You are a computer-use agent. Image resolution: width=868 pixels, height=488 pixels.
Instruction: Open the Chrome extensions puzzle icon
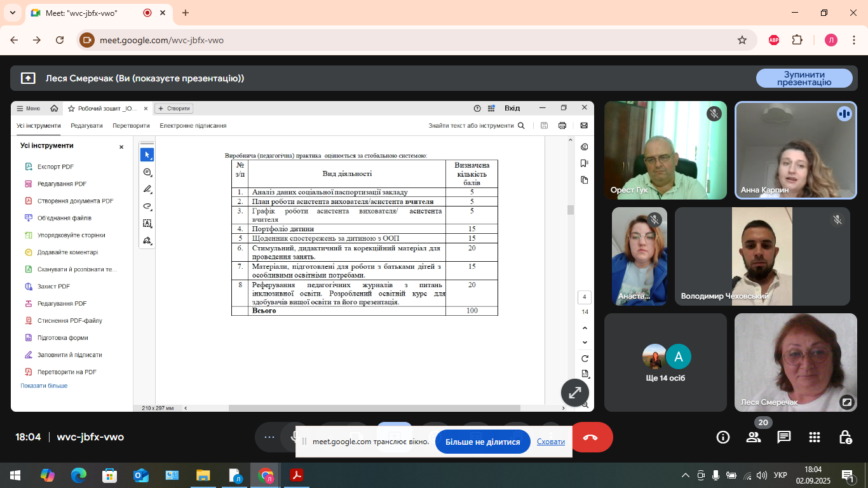797,40
